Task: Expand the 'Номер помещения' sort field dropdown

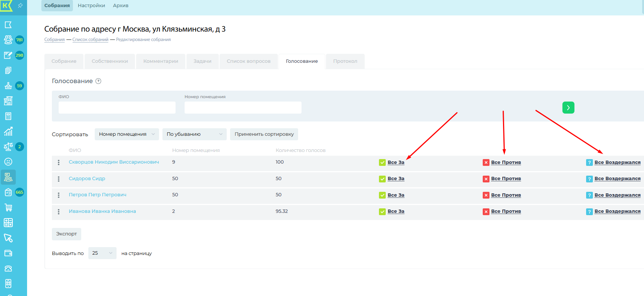Action: [127, 134]
